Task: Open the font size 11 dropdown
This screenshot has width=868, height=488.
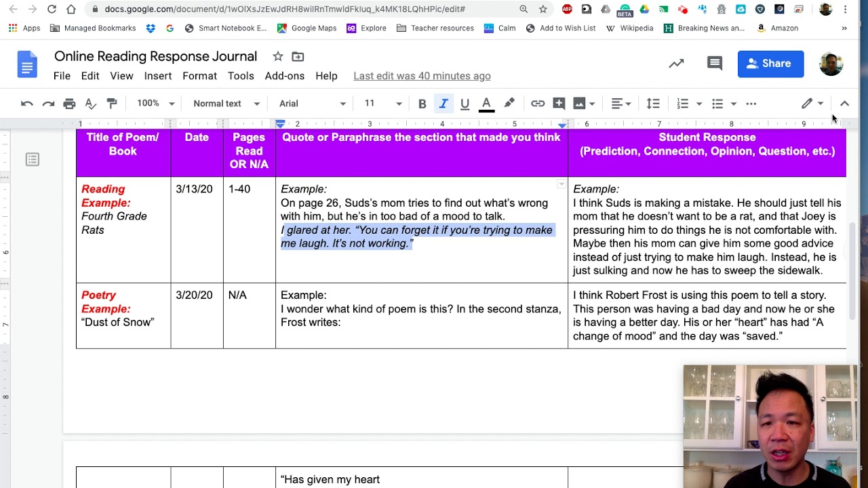Action: point(383,104)
